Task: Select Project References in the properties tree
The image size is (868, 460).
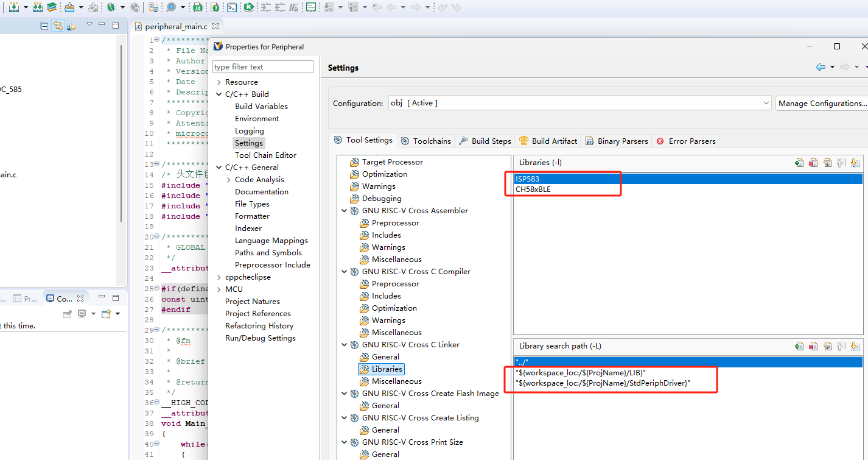Action: pyautogui.click(x=258, y=314)
